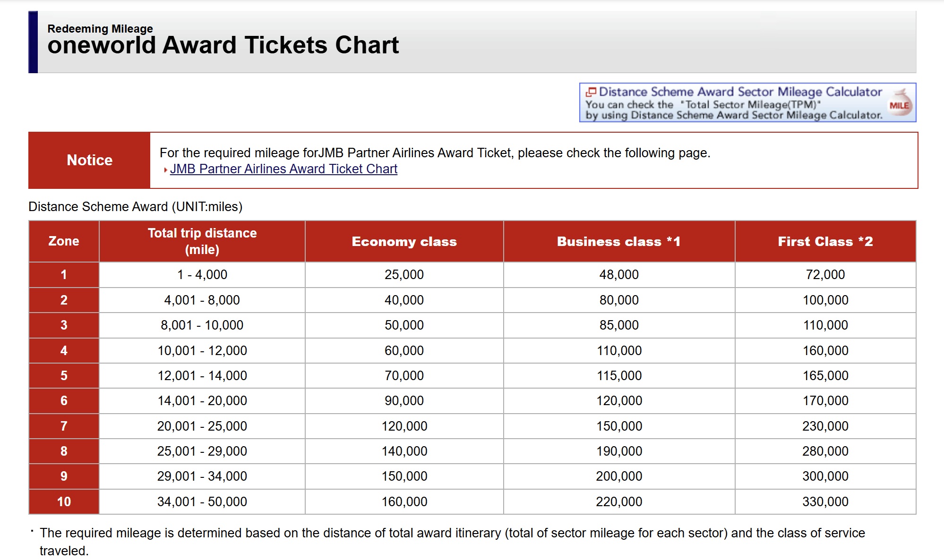The image size is (944, 560).
Task: Click the 160,000 first class cell in Zone 4
Action: click(825, 350)
